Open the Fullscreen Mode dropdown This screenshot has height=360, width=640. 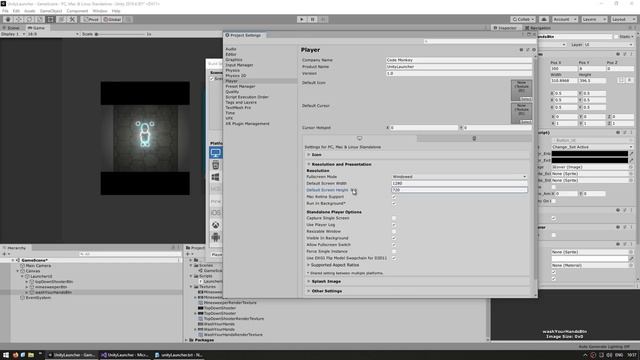[459, 177]
